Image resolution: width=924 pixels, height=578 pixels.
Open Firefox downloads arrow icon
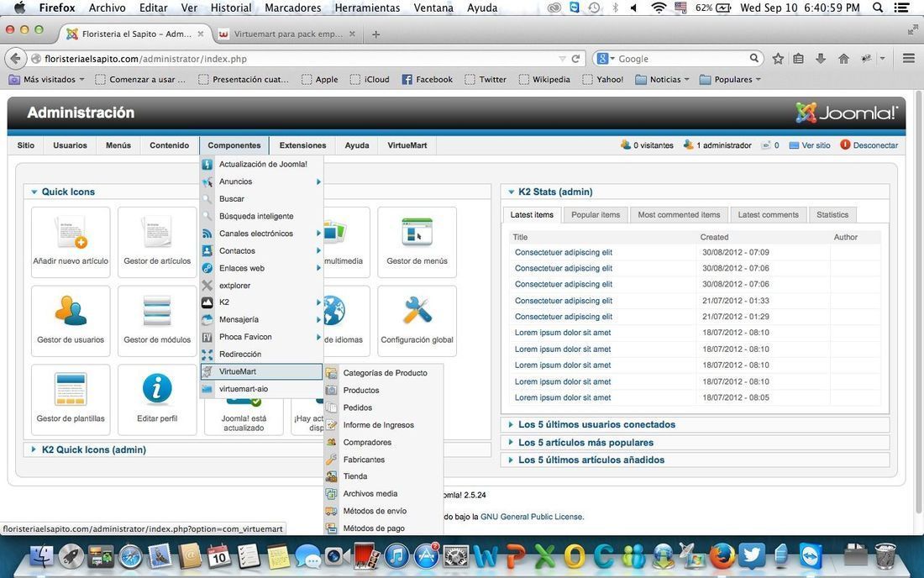coord(821,58)
